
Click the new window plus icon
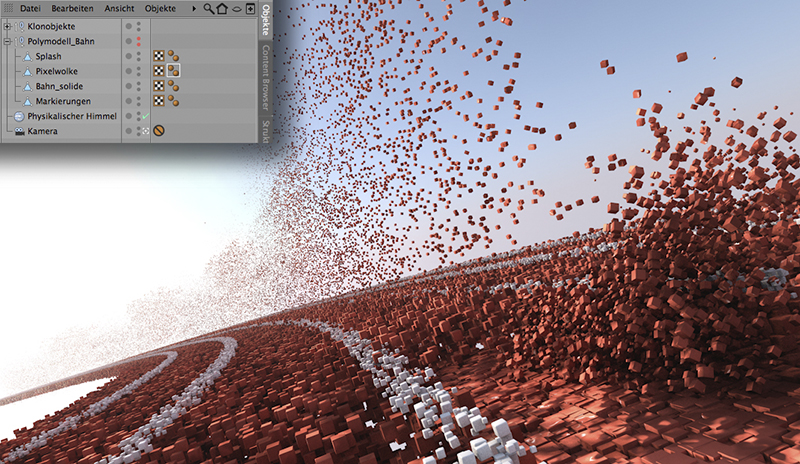click(x=250, y=9)
